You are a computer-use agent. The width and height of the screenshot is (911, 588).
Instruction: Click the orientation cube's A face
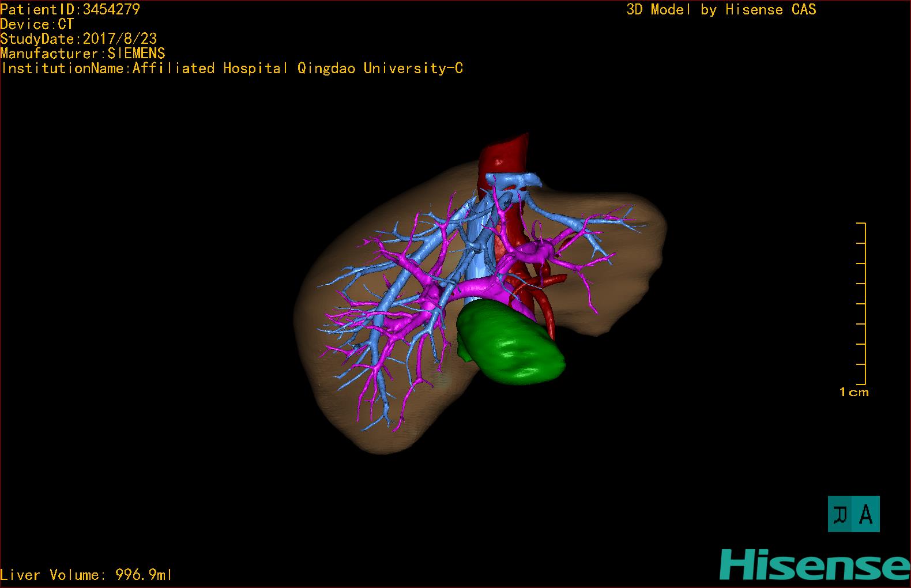(865, 514)
